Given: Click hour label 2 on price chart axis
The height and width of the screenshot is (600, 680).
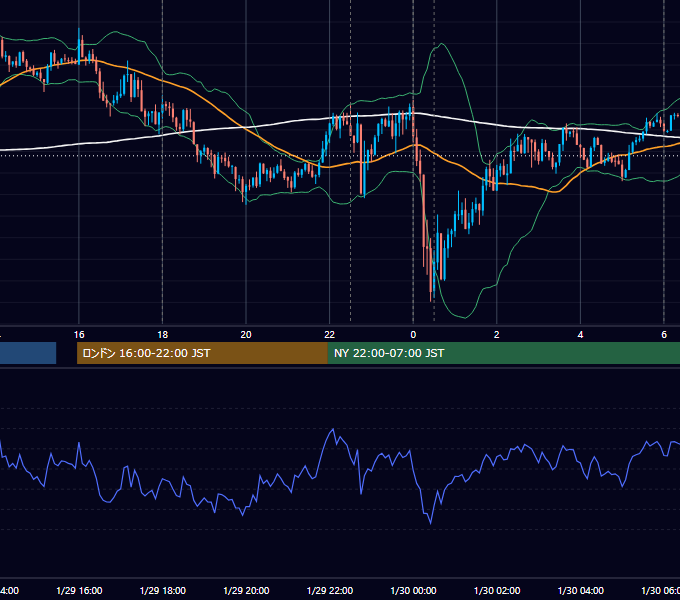Looking at the screenshot, I should coord(497,335).
